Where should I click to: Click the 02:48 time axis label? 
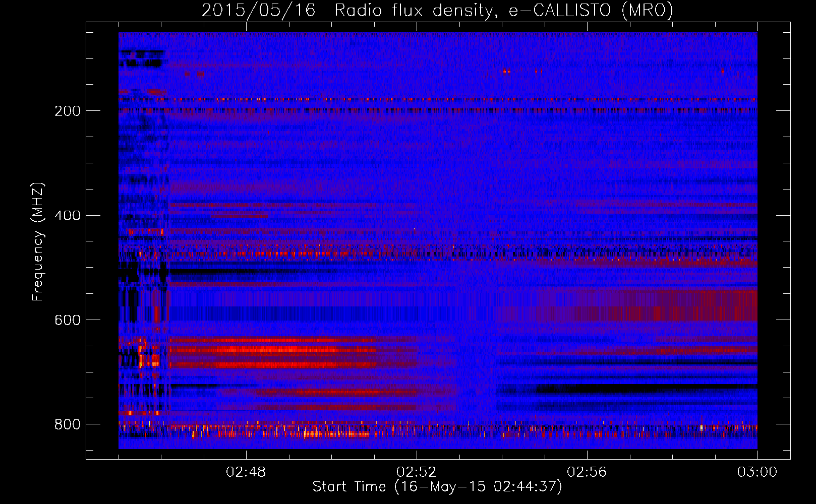tap(246, 472)
